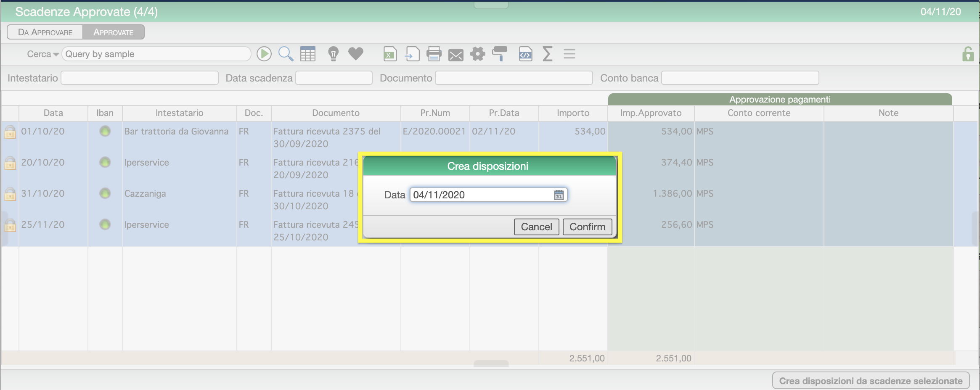Screen dimensions: 980x390
Task: Click lock icon on Cazzaniga row
Action: click(x=10, y=194)
